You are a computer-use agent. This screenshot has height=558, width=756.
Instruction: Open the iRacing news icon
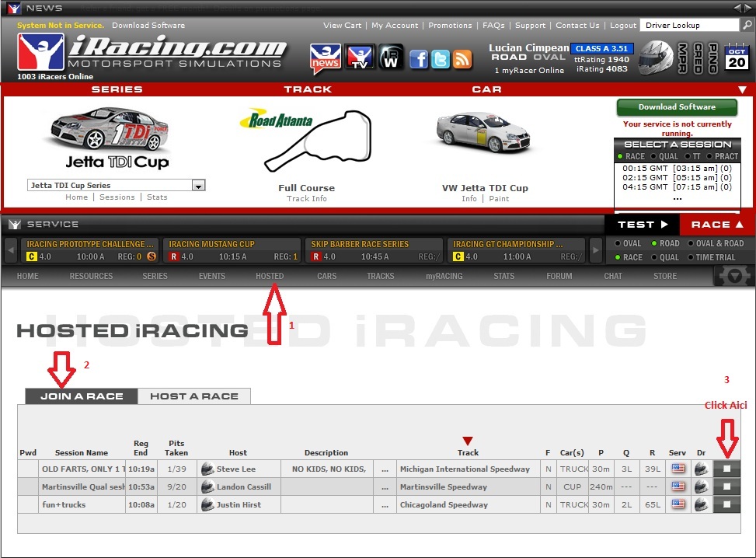325,58
